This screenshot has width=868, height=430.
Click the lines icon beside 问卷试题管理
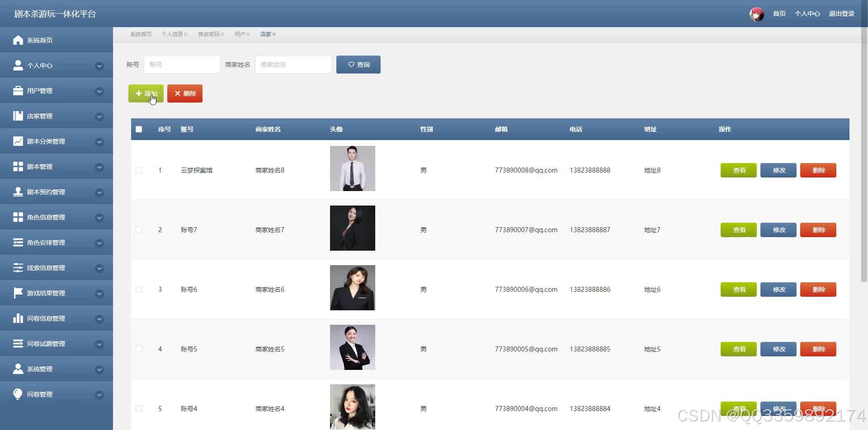coord(18,344)
